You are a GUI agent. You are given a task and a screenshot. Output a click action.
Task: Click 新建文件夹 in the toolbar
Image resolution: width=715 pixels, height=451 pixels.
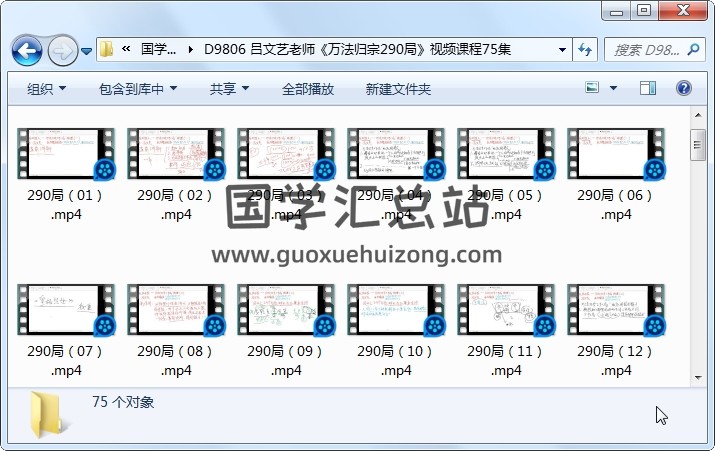398,89
